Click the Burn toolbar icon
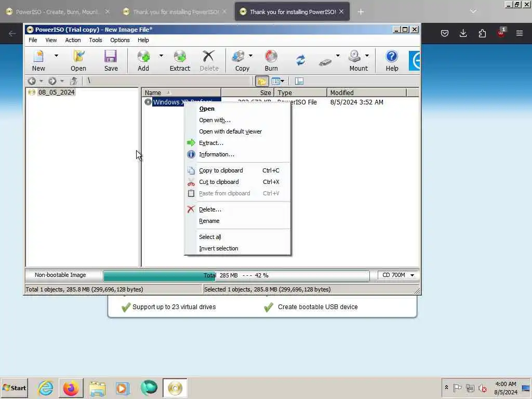 pos(271,60)
